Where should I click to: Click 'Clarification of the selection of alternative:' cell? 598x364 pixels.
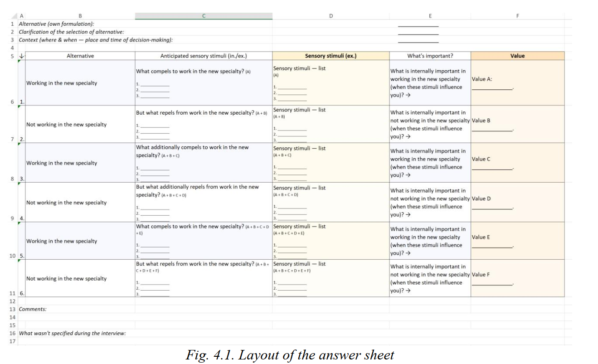coord(71,32)
